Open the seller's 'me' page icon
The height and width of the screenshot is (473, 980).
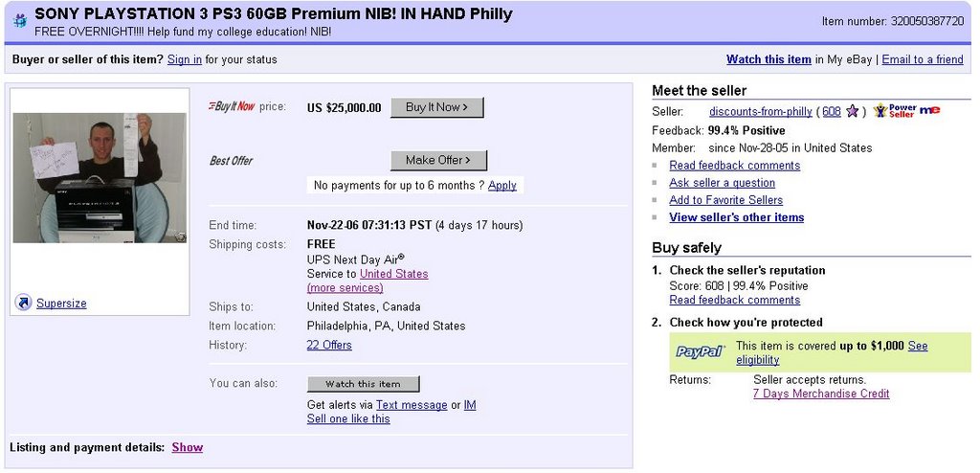tap(930, 111)
